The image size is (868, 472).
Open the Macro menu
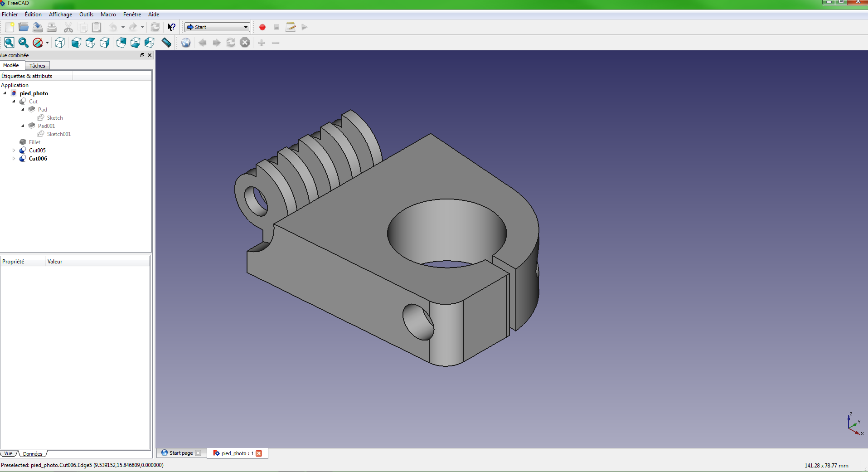click(108, 15)
